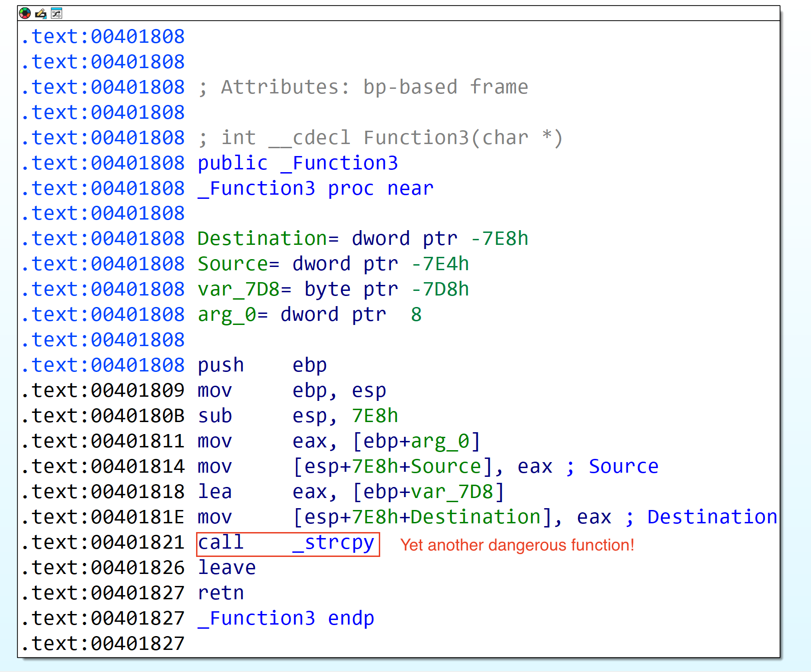811x672 pixels.
Task: Click the 'leave' instruction
Action: (x=226, y=568)
